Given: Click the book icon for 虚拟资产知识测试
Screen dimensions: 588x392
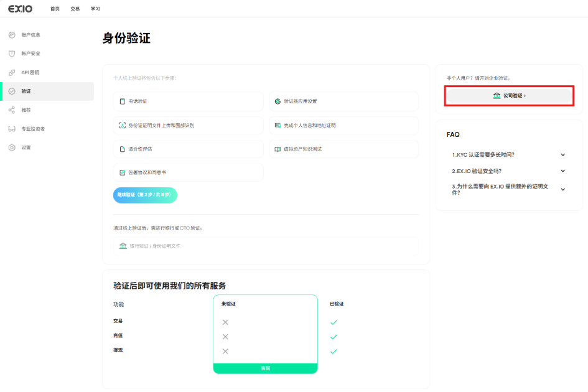Looking at the screenshot, I should click(278, 149).
